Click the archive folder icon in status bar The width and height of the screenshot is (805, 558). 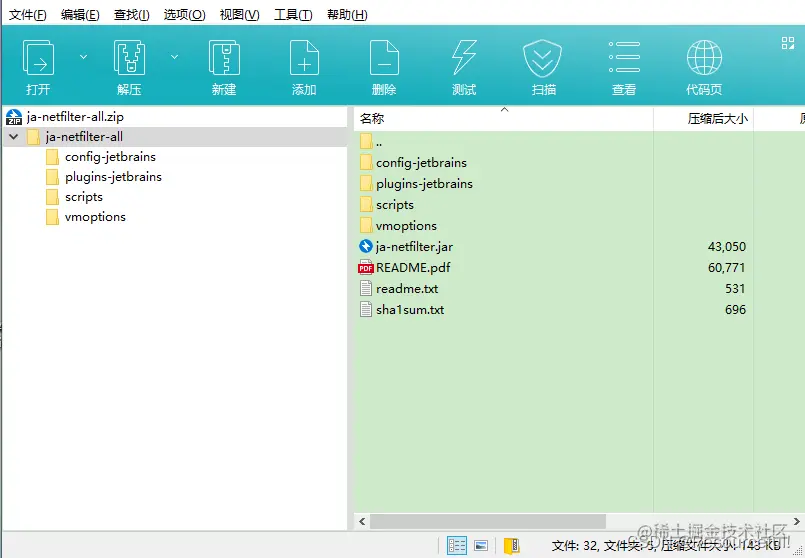[x=512, y=546]
